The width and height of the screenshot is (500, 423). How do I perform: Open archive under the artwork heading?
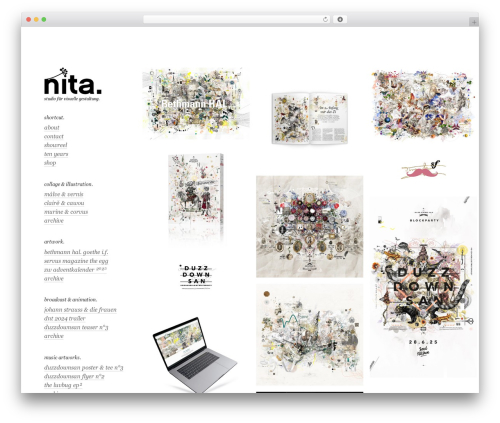(54, 278)
